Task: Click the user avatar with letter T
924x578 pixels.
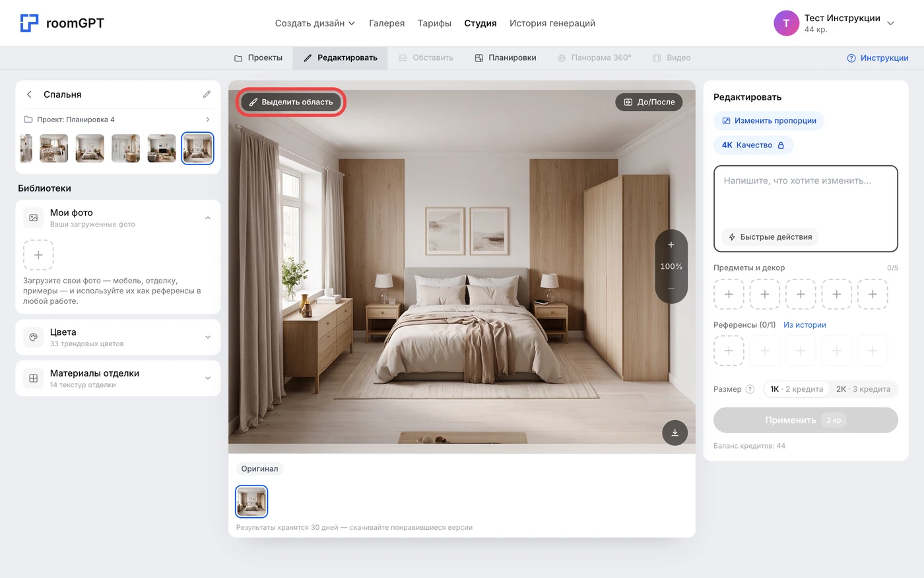Action: 786,23
